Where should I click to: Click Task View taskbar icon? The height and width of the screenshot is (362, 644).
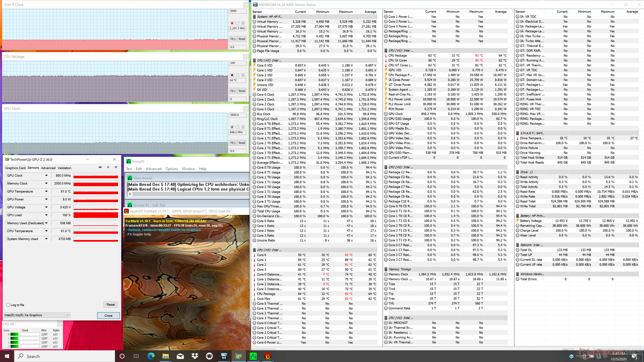click(136, 356)
